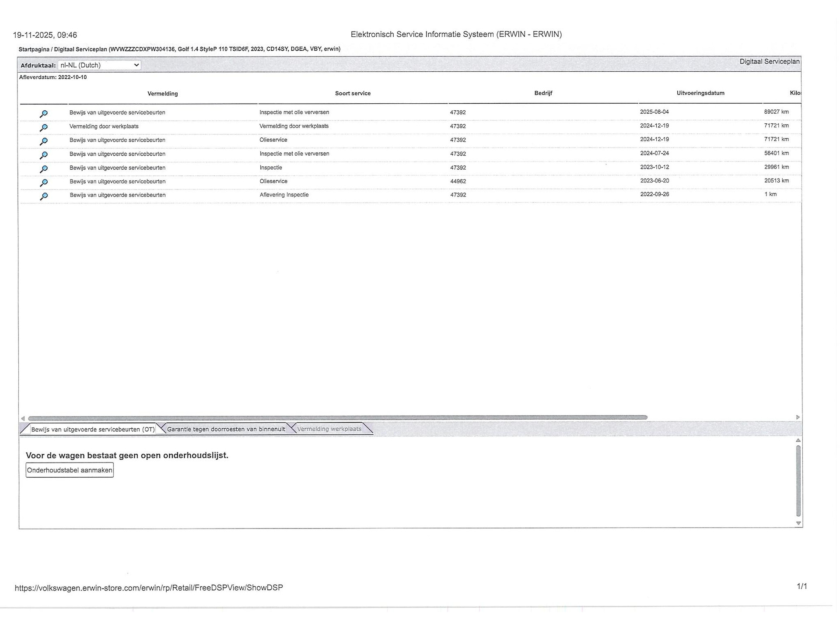The image size is (840, 630).
Task: Click right arrow of horizontal scrollbar
Action: (798, 417)
